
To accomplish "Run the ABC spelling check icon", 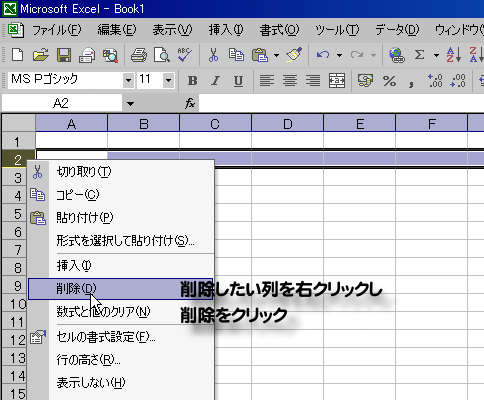I will point(185,55).
